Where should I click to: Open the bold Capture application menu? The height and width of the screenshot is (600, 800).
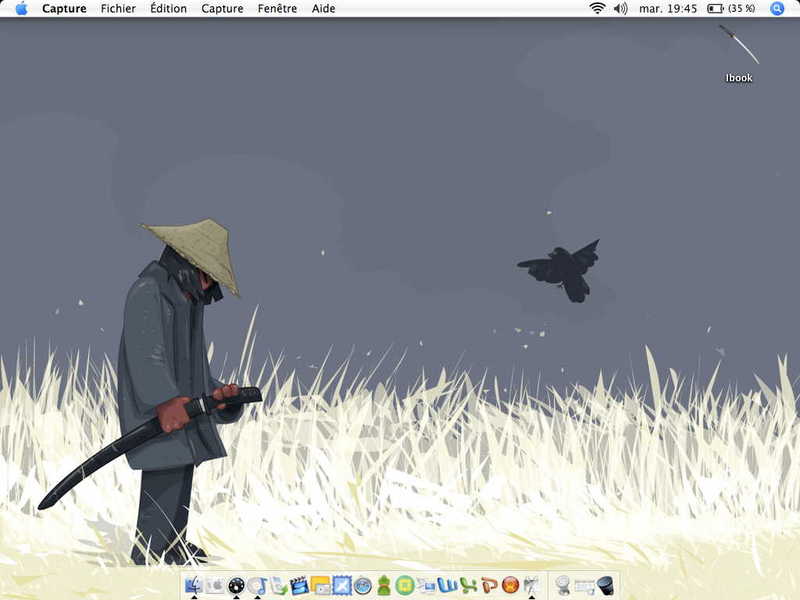[64, 9]
